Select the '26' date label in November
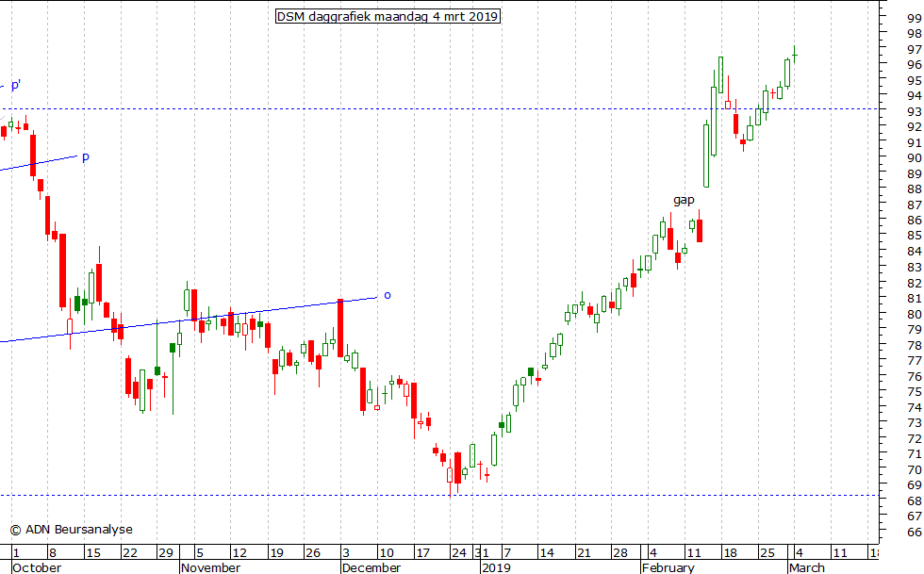This screenshot has width=924, height=574. click(312, 552)
